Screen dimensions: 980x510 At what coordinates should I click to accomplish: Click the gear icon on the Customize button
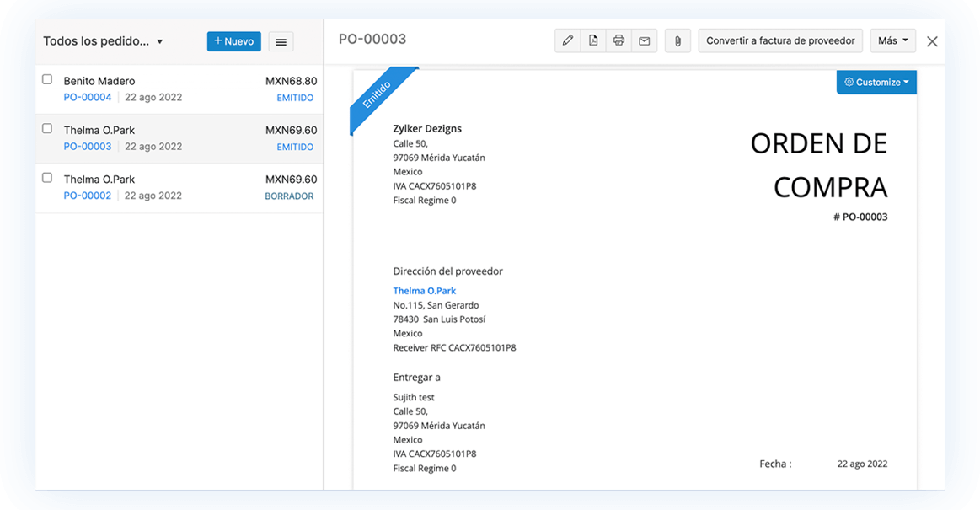tap(849, 82)
